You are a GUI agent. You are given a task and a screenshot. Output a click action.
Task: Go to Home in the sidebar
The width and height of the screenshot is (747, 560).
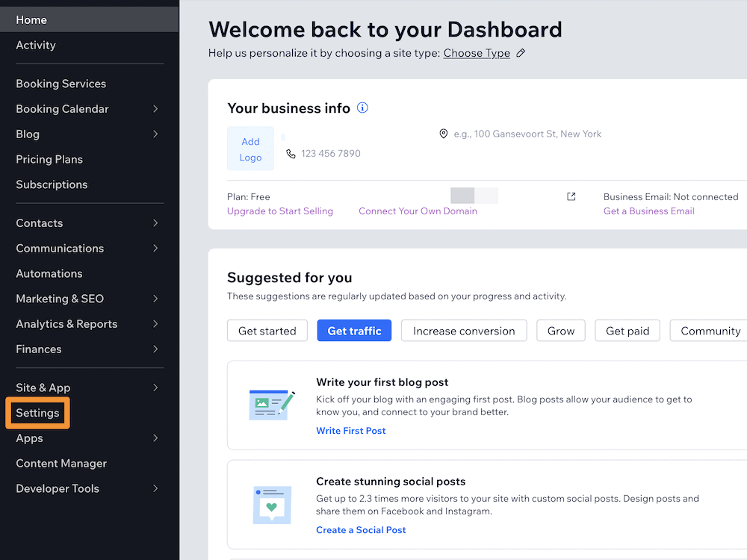31,19
